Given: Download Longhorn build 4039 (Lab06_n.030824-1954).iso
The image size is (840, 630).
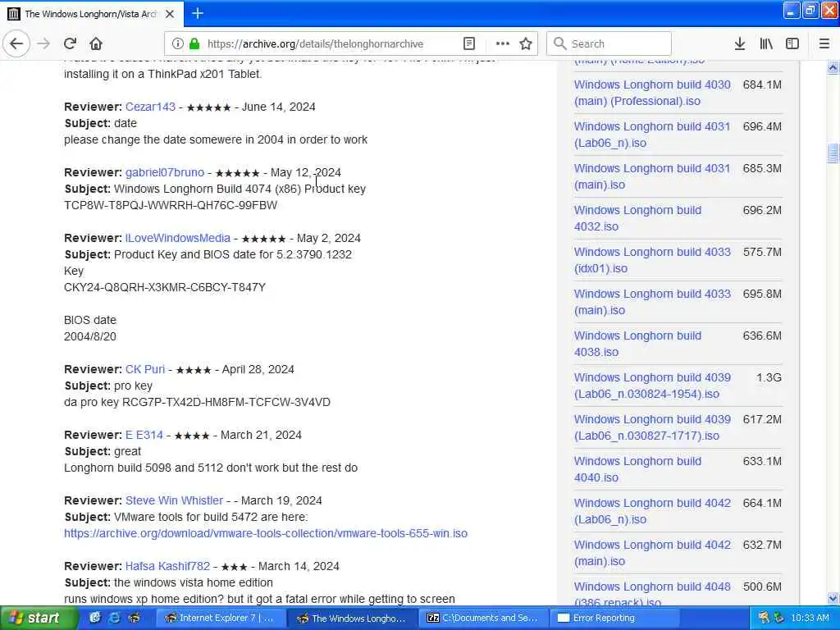Looking at the screenshot, I should click(x=652, y=386).
